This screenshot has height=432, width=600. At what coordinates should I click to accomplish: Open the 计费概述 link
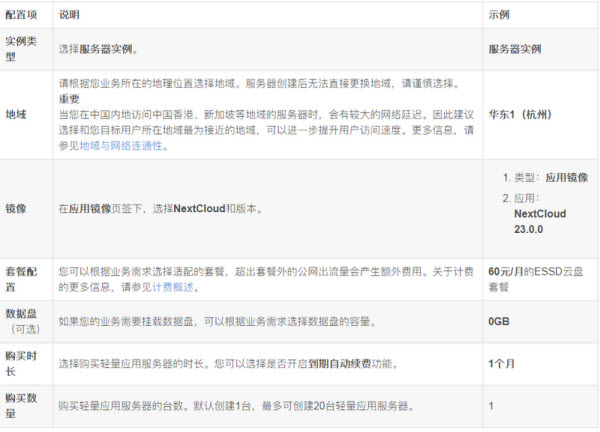[x=173, y=287]
